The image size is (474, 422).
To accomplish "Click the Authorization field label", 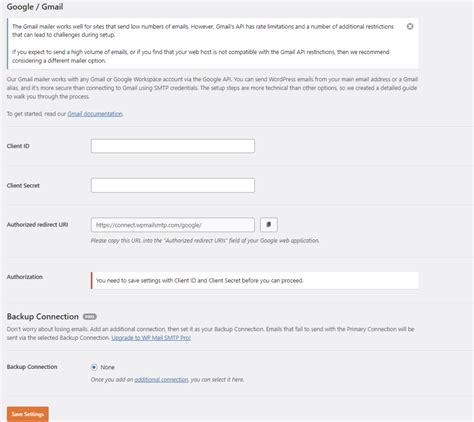I will tap(25, 277).
